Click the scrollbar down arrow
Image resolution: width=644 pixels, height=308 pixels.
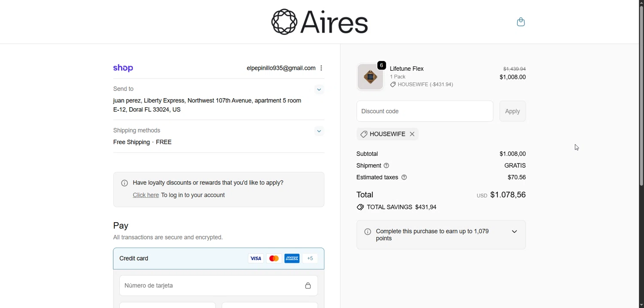coord(641,305)
